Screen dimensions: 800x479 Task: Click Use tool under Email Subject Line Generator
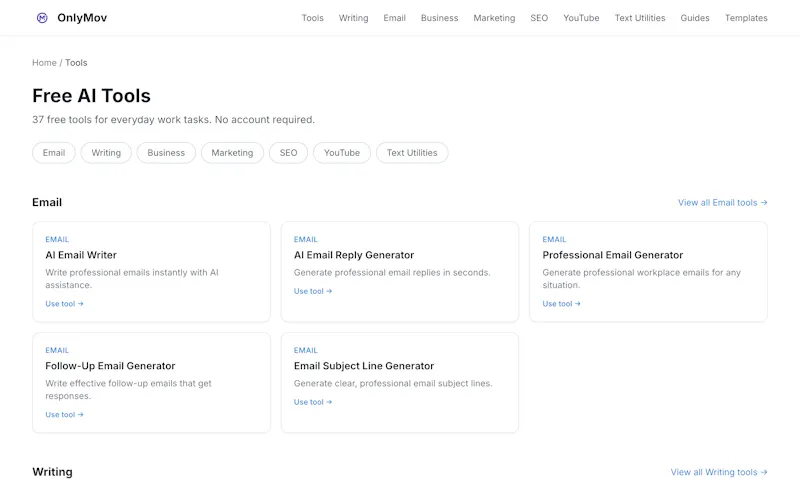point(313,402)
